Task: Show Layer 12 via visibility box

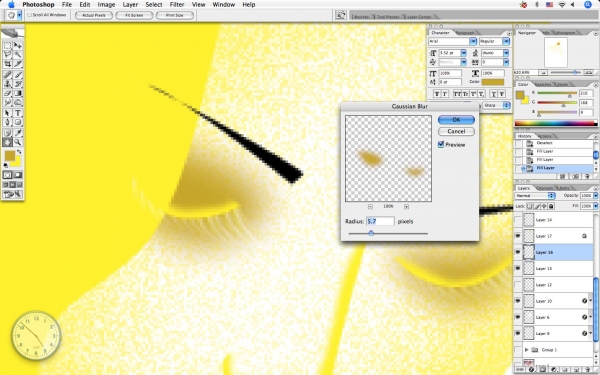Action: 518,285
